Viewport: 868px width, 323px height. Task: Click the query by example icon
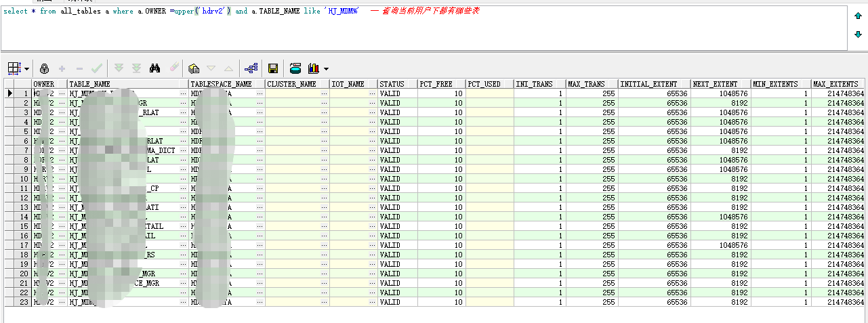pyautogui.click(x=194, y=68)
